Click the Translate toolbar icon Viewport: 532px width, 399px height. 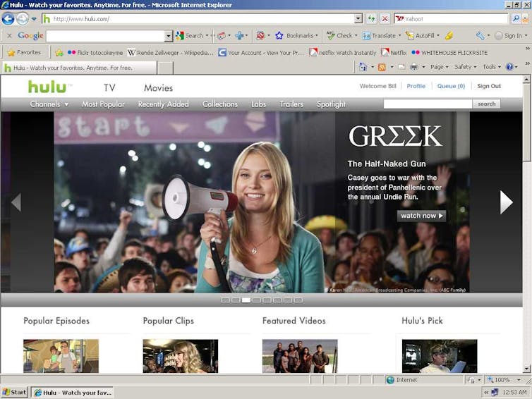pyautogui.click(x=380, y=35)
